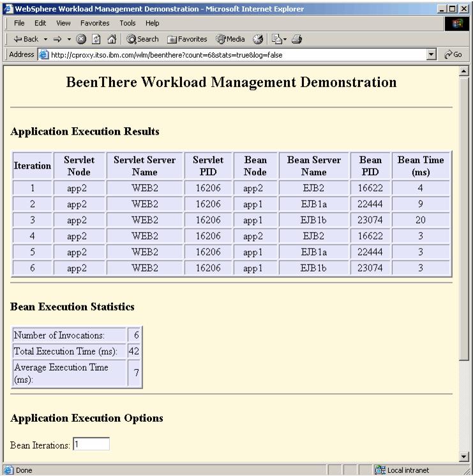Click Bean PID 16622 in iteration 1 row
Image resolution: width=473 pixels, height=476 pixels.
click(x=370, y=188)
